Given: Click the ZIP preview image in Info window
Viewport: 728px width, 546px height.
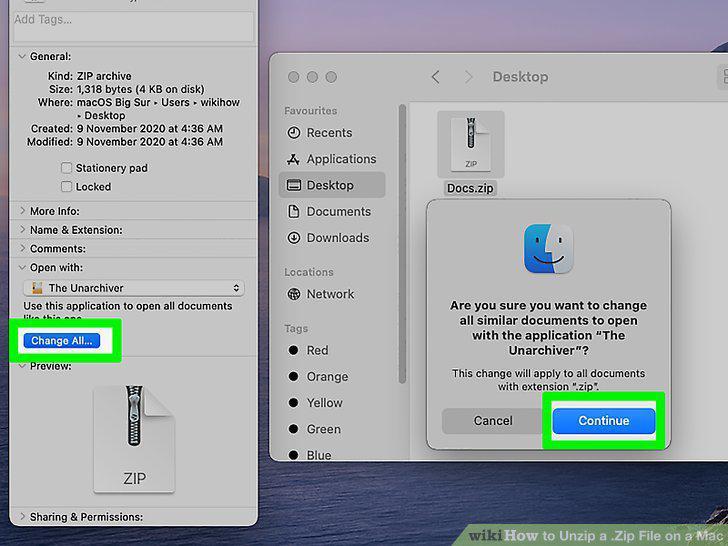Looking at the screenshot, I should point(134,439).
